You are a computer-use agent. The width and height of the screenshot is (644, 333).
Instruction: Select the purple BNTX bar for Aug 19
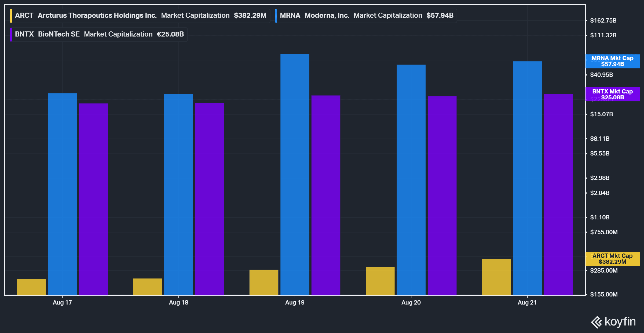pos(326,196)
